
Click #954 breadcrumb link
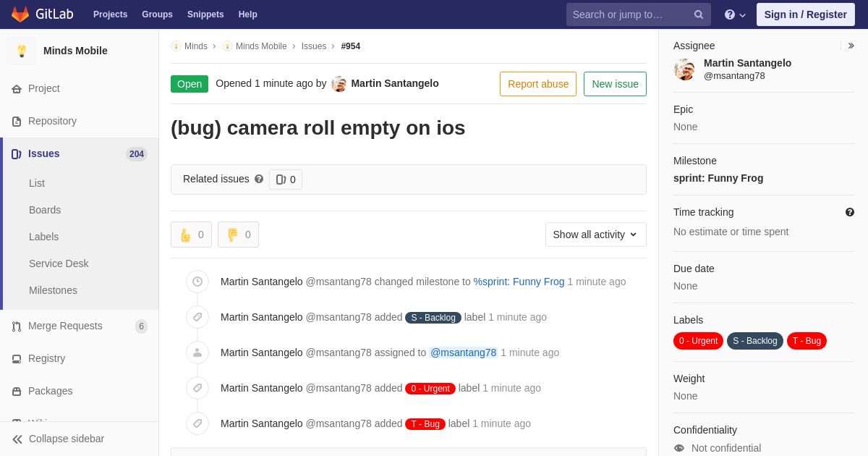point(351,46)
